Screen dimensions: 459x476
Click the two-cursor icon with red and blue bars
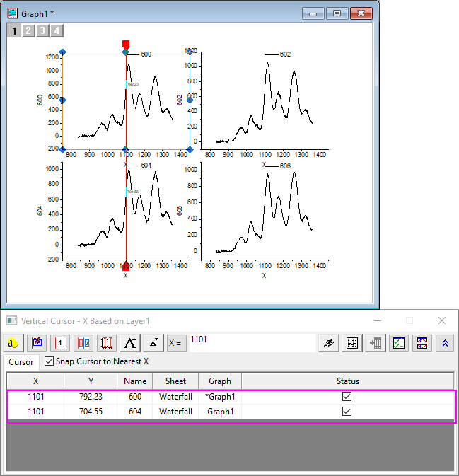pyautogui.click(x=83, y=343)
